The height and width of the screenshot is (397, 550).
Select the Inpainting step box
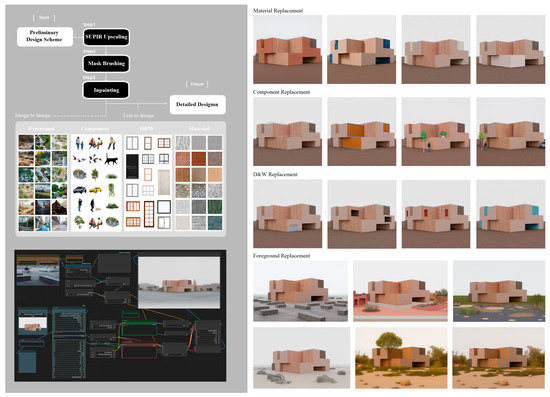106,90
